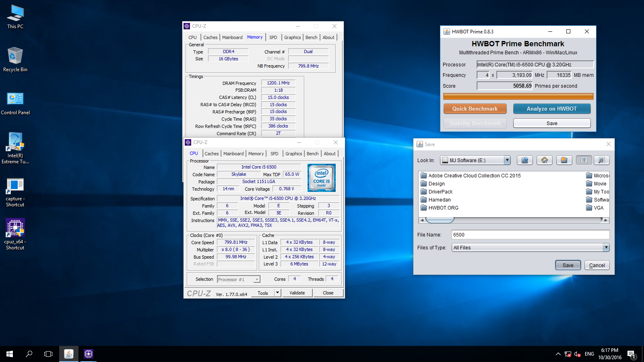Click the file list horizontal scrollbar thumb
Viewport: 644px width, 362px height.
pyautogui.click(x=440, y=220)
